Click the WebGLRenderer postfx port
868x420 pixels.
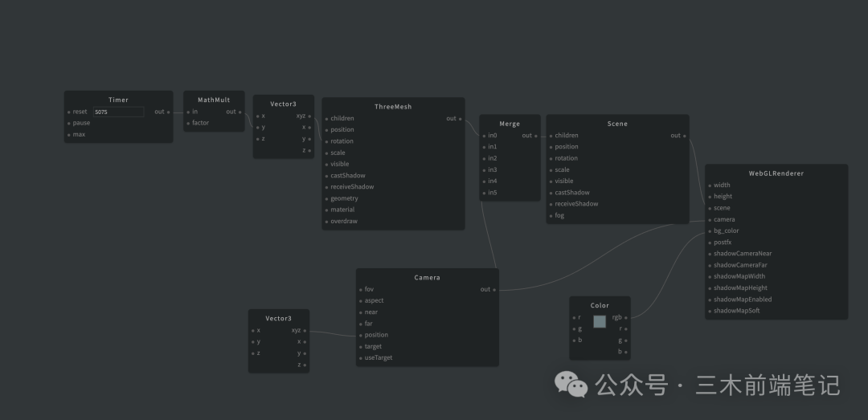pos(710,243)
